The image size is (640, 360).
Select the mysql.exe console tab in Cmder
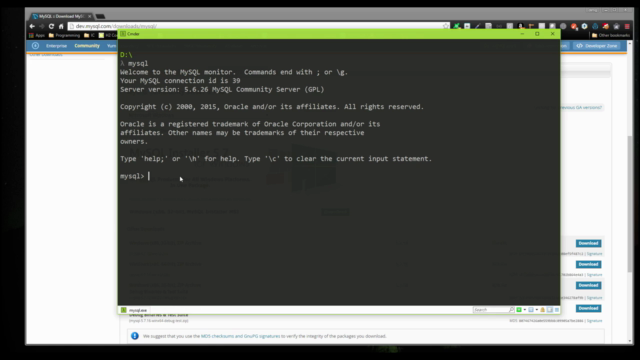click(134, 310)
